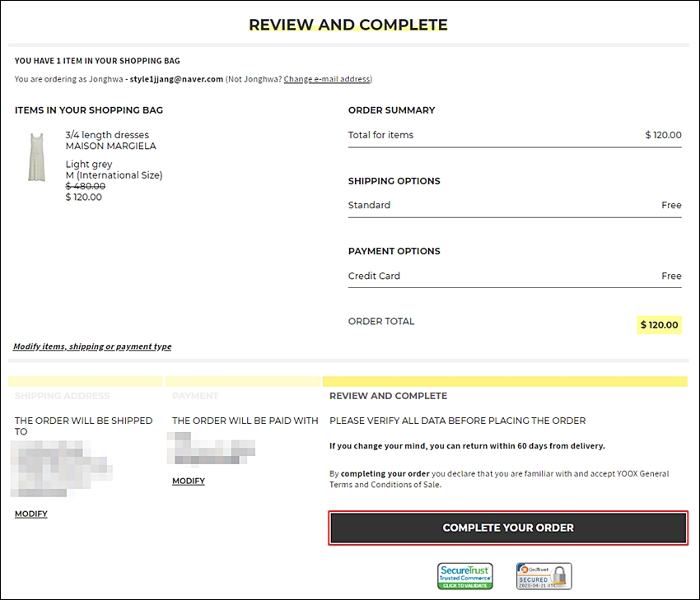Viewport: 700px width, 600px height.
Task: Click 'M (International Size)' text
Action: [114, 174]
